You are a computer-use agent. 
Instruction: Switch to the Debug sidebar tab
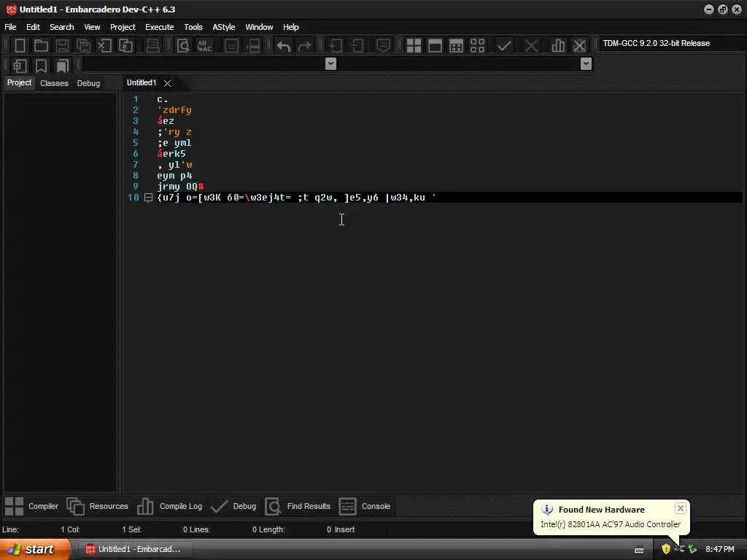click(88, 83)
